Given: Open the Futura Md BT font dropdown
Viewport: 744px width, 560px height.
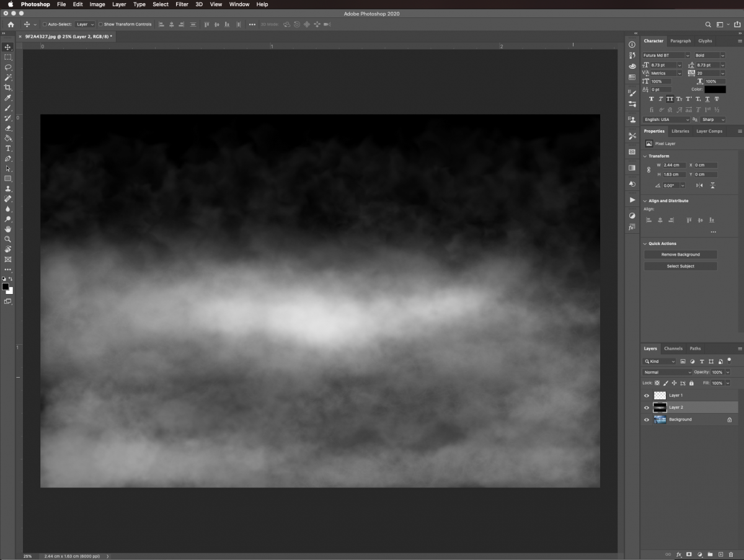Looking at the screenshot, I should 666,55.
